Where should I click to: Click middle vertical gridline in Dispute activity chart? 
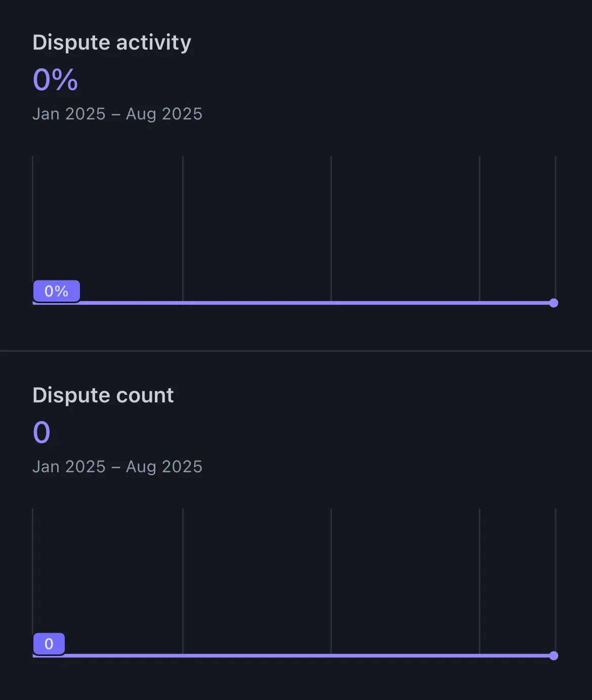pyautogui.click(x=331, y=228)
